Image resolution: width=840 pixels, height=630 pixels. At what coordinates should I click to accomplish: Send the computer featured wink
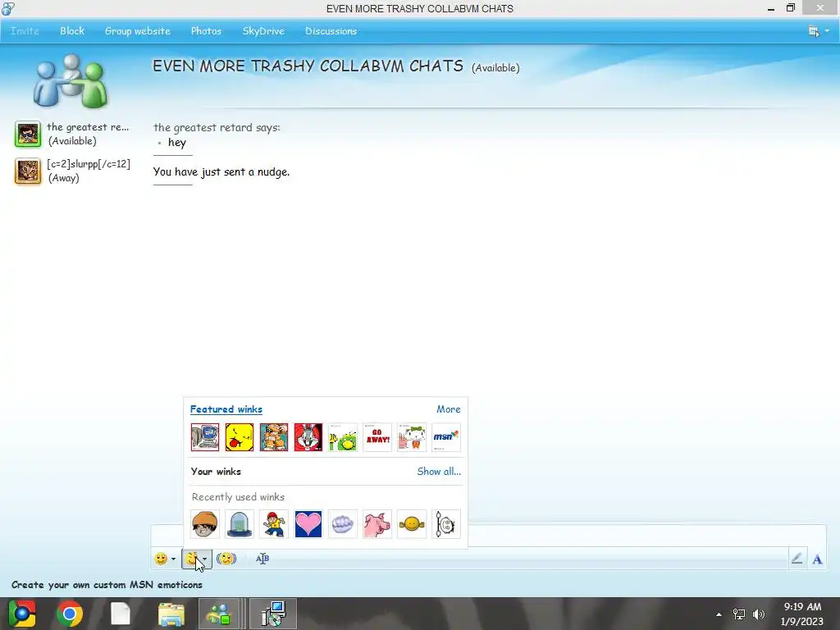coord(205,437)
